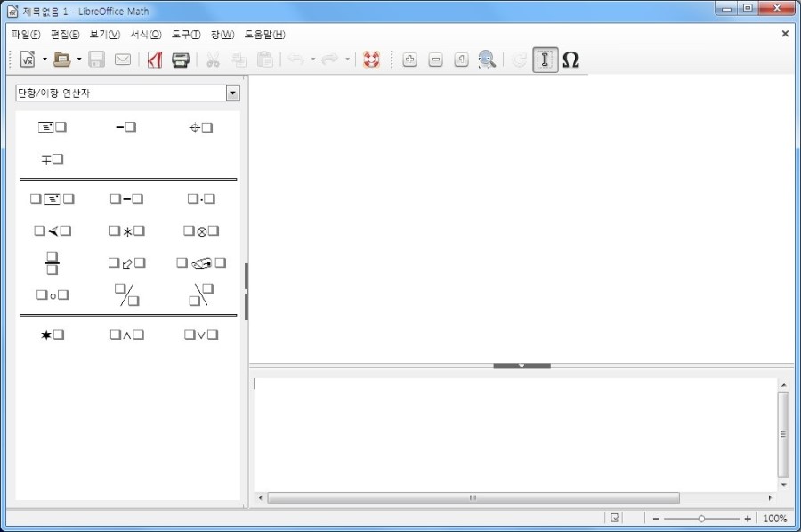The height and width of the screenshot is (532, 801).
Task: Insert wide backslash element
Action: click(x=201, y=294)
